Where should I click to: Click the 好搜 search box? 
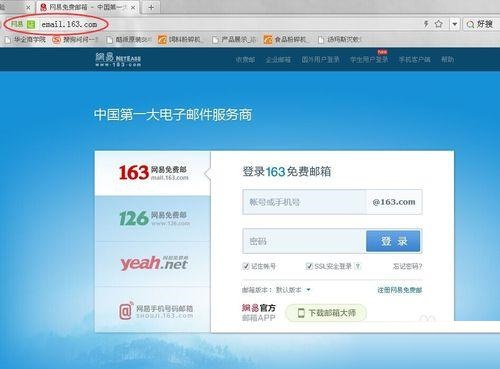click(481, 24)
